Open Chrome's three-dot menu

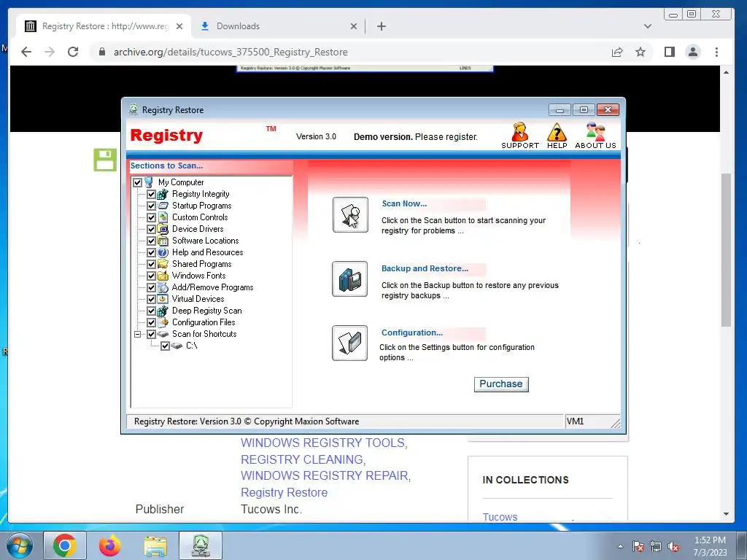(x=716, y=52)
